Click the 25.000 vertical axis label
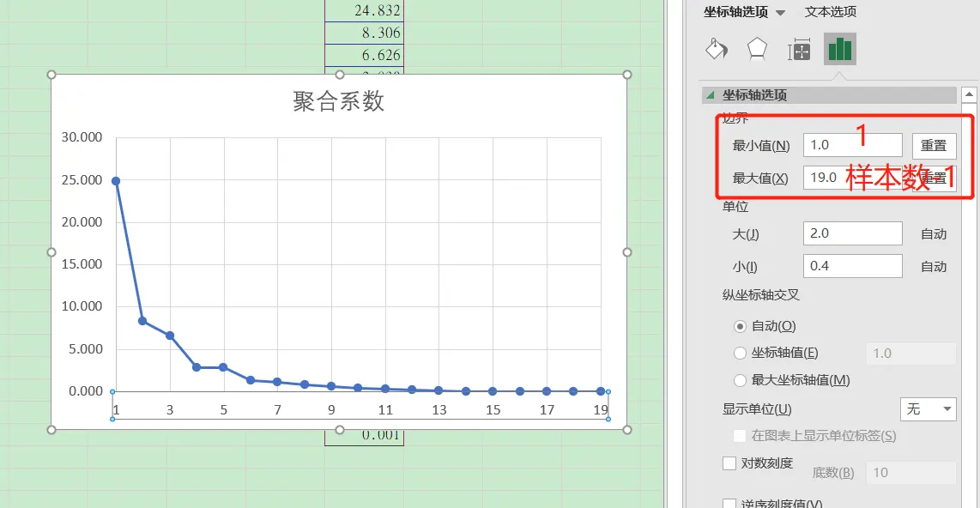Image resolution: width=980 pixels, height=508 pixels. [82, 180]
